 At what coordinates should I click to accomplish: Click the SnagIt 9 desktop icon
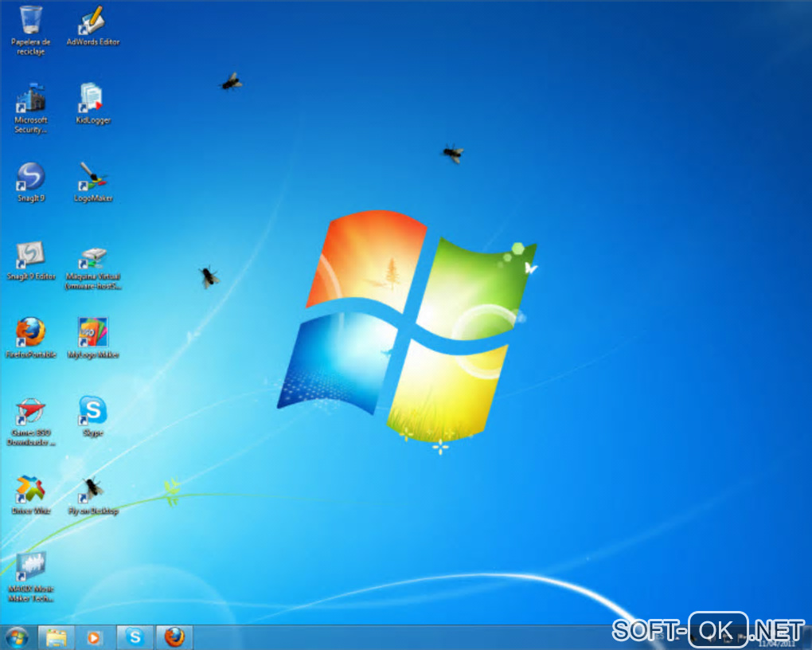31,182
